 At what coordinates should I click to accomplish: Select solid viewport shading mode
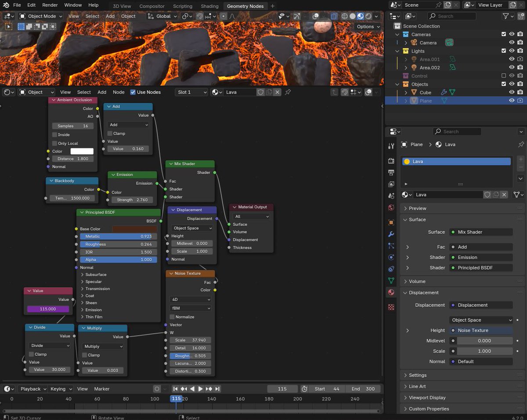coord(353,16)
